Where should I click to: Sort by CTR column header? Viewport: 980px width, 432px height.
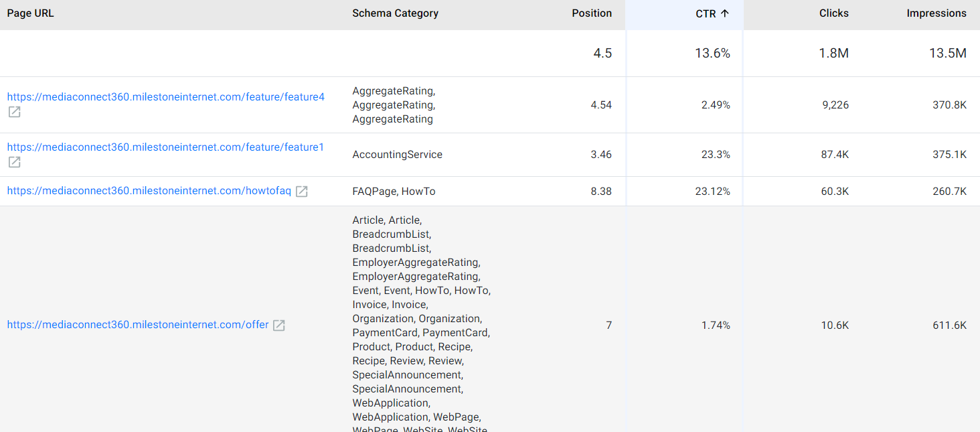[706, 13]
